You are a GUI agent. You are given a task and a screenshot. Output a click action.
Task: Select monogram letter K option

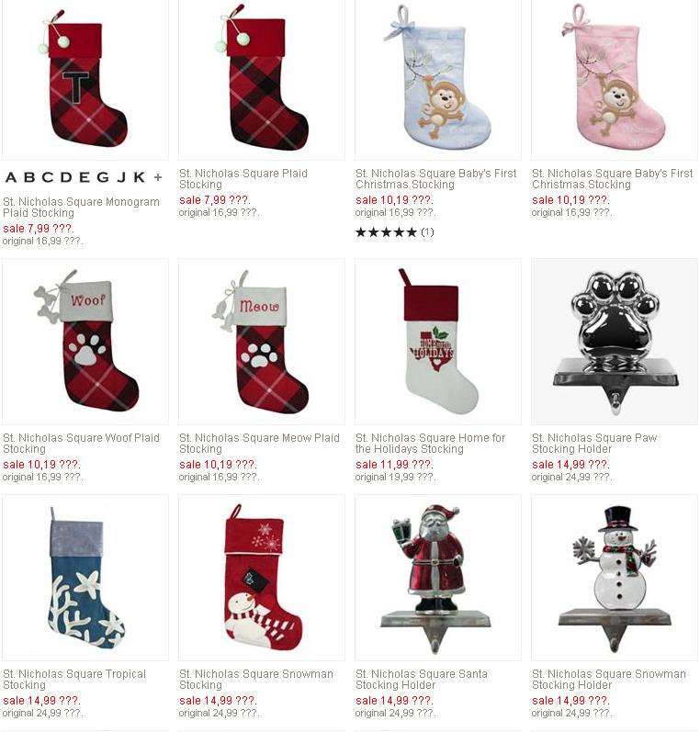139,177
